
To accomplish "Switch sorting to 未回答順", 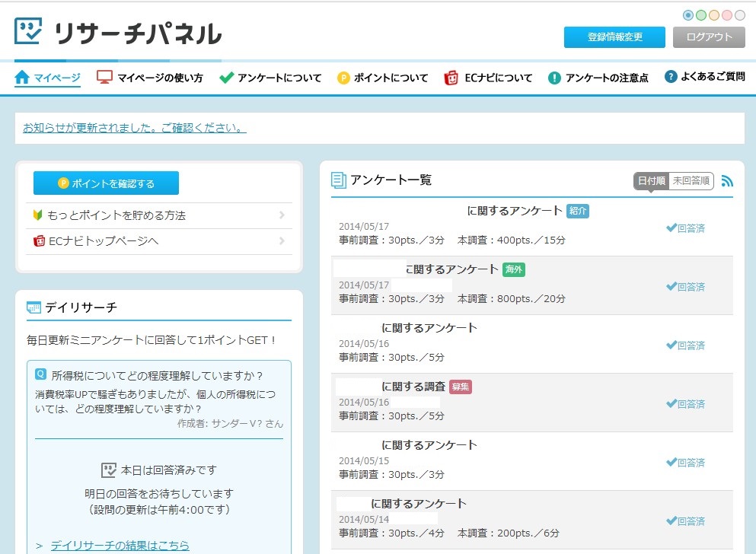I will tap(691, 181).
